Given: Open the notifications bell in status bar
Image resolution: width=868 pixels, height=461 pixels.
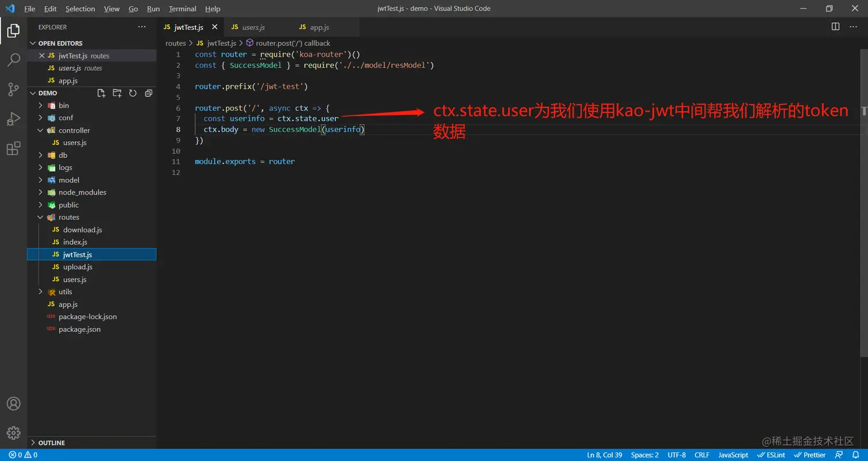Looking at the screenshot, I should [x=855, y=455].
